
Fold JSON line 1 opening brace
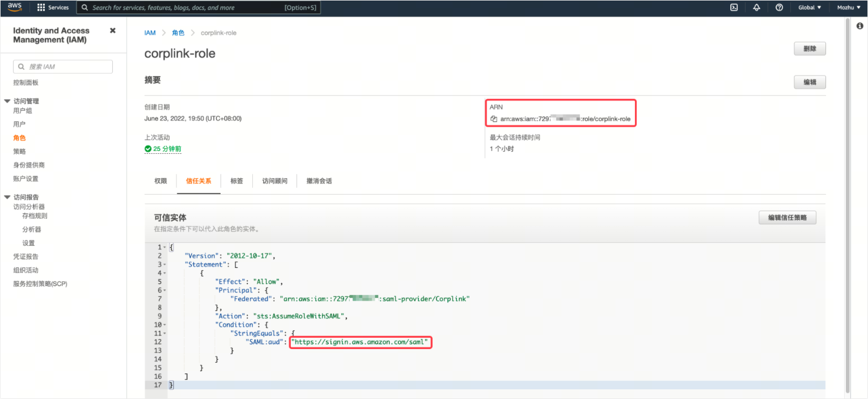[165, 247]
